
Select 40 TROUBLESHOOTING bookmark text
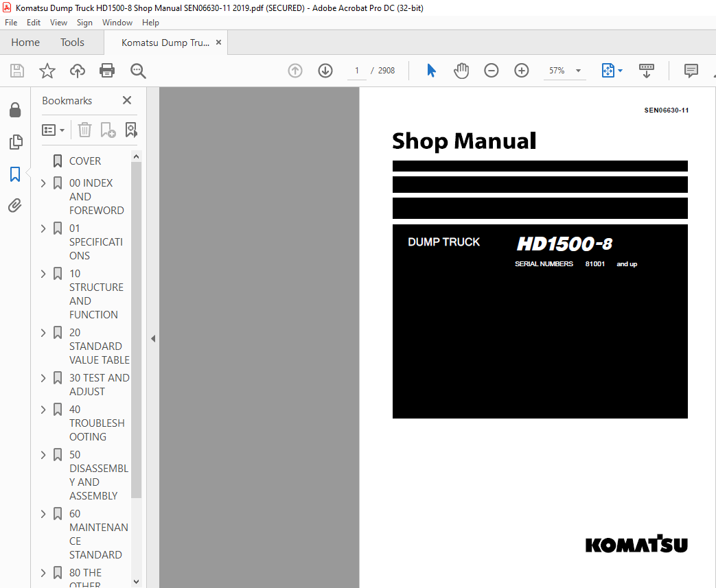(97, 423)
